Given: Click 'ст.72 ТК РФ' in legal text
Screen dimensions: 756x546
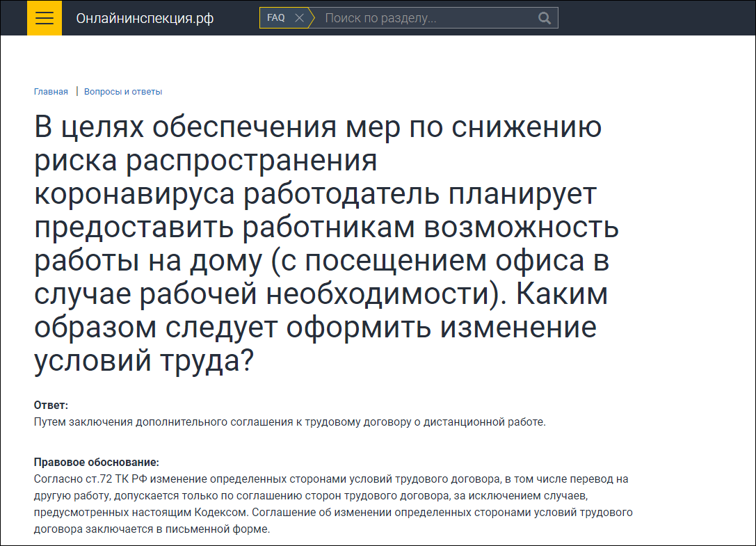Looking at the screenshot, I should [112, 479].
